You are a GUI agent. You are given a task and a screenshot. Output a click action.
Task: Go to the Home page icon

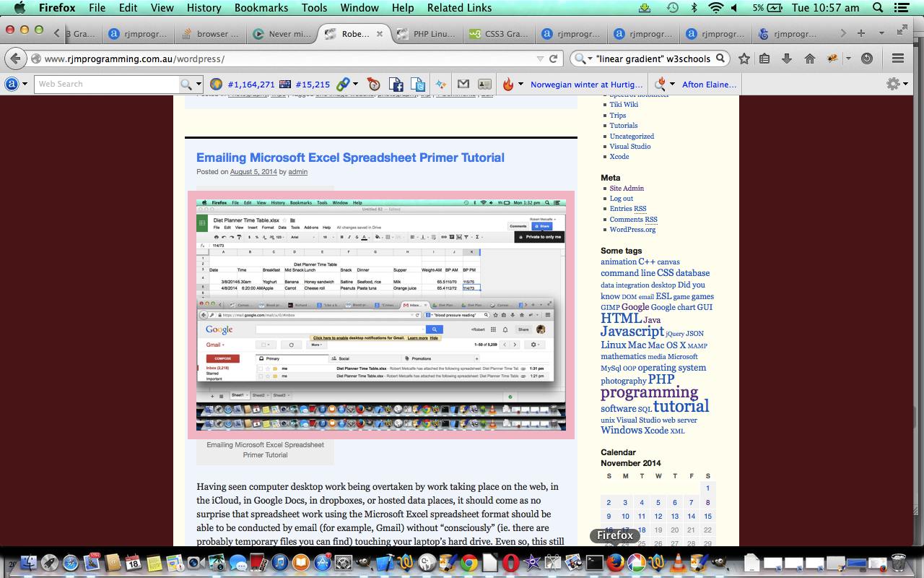pyautogui.click(x=809, y=59)
